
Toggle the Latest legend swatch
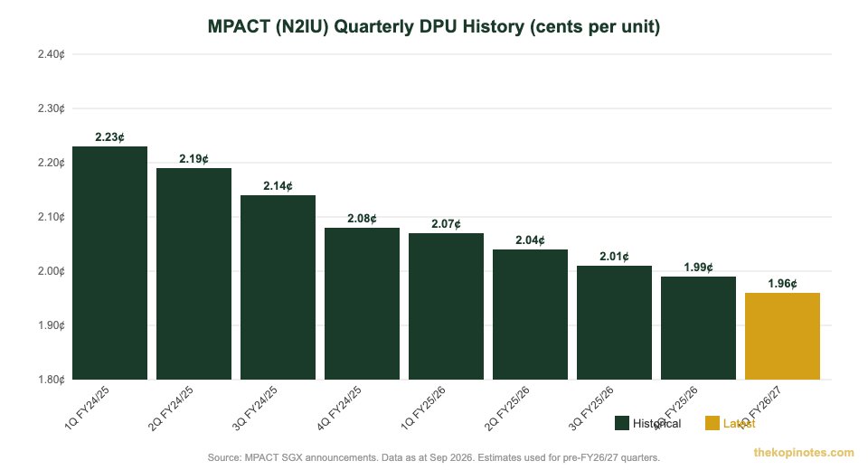click(712, 424)
